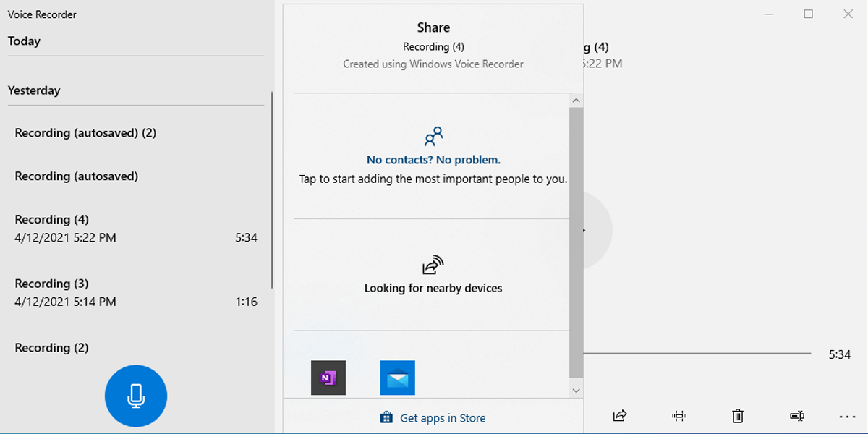This screenshot has width=868, height=434.
Task: Select Recording (2) in the sidebar
Action: point(51,348)
